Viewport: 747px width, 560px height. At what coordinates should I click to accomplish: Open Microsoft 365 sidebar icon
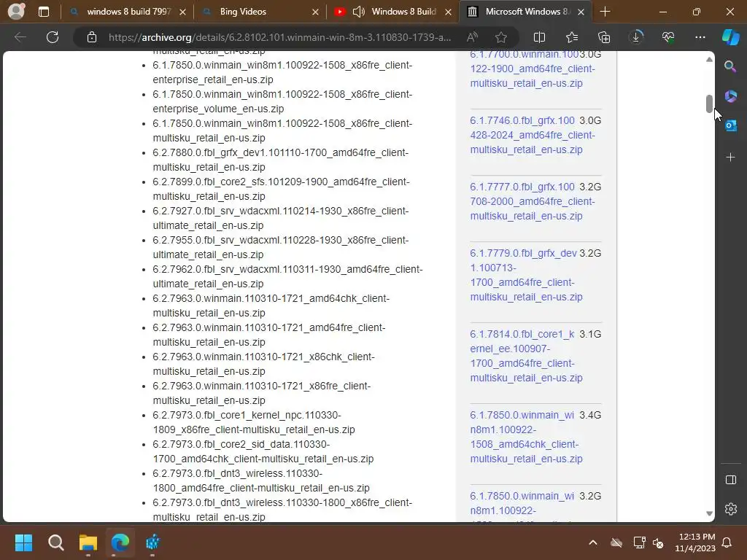[730, 96]
